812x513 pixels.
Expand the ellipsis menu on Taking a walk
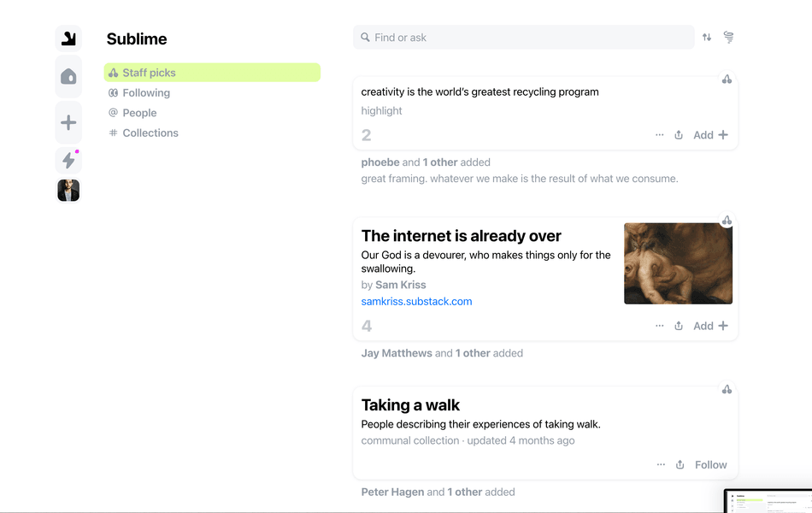coord(660,465)
